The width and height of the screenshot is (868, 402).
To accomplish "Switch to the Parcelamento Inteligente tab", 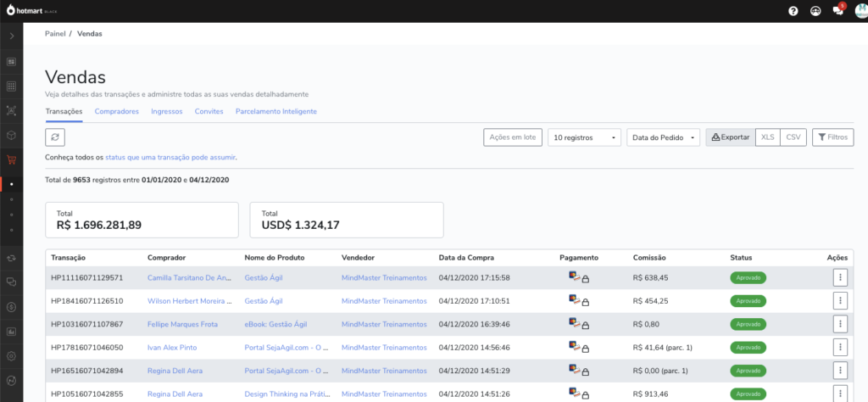I will [276, 111].
